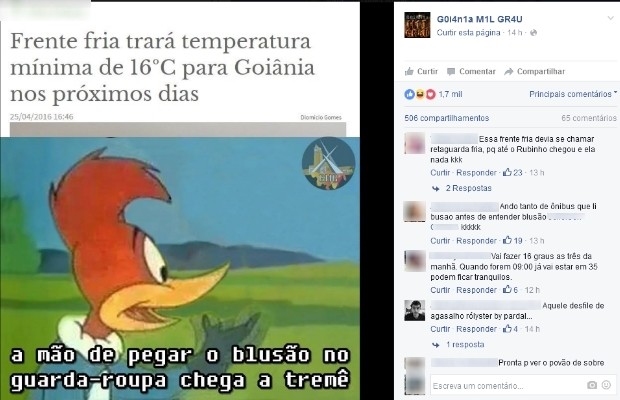This screenshot has height=400, width=620.
Task: Expand the 2 Respostas replies thread
Action: [x=469, y=188]
